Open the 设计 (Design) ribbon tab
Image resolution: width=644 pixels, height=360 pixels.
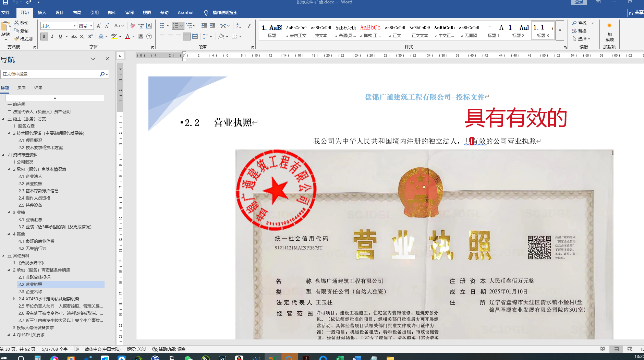pos(59,13)
